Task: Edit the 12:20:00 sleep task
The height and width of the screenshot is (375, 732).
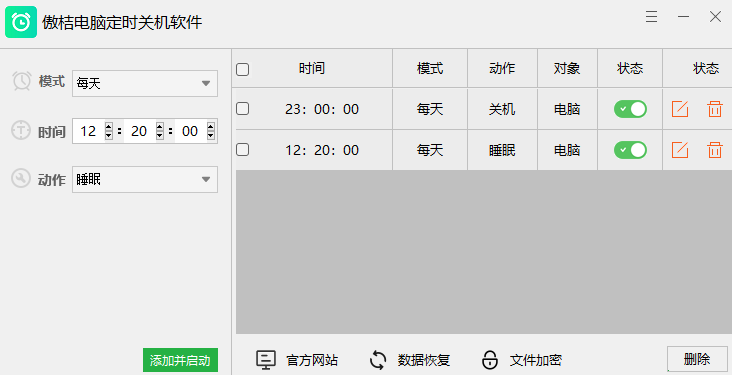Action: tap(680, 150)
